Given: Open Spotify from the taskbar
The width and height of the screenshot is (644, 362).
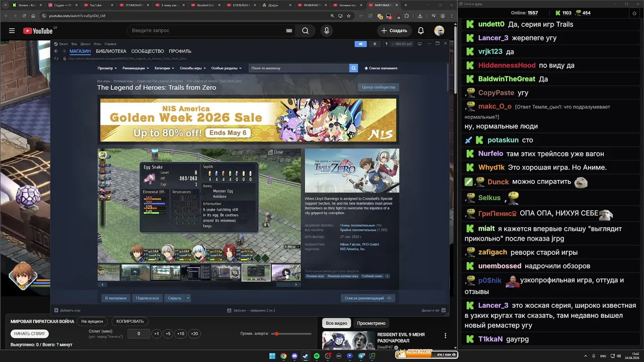Looking at the screenshot, I should point(316,356).
